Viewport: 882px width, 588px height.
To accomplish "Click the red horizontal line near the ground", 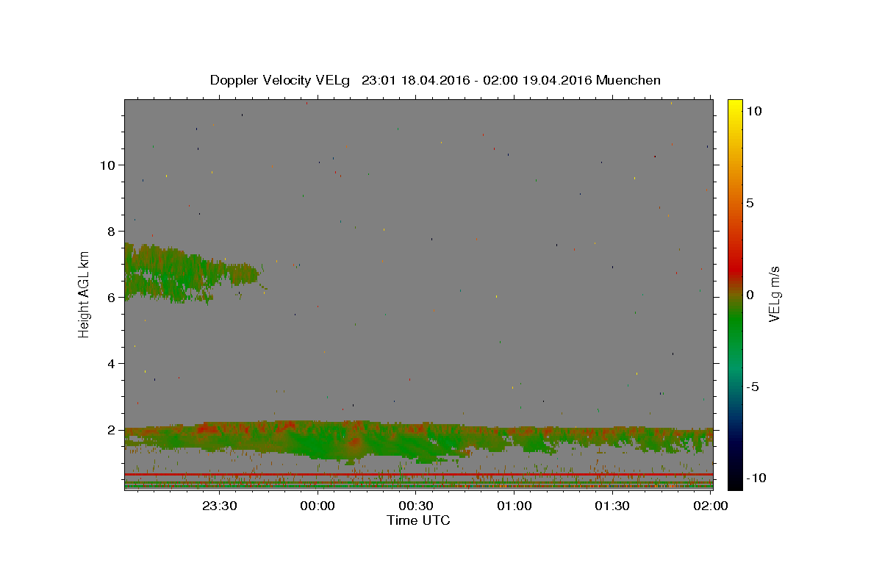I will pyautogui.click(x=418, y=474).
